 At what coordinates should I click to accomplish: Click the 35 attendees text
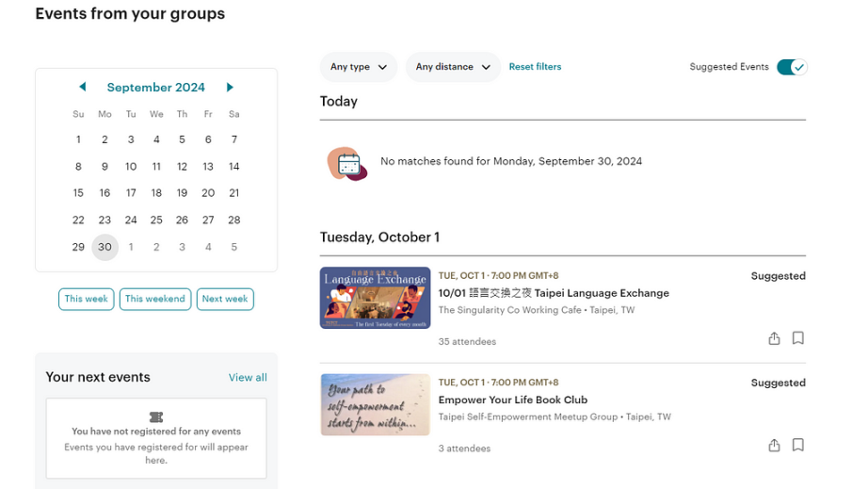(467, 342)
